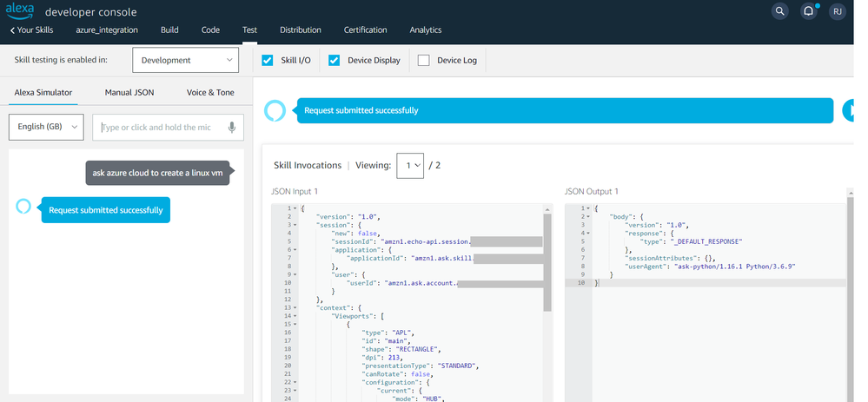
Task: Click the _DEFAULT_RESPONSE type line in output
Action: pos(690,241)
